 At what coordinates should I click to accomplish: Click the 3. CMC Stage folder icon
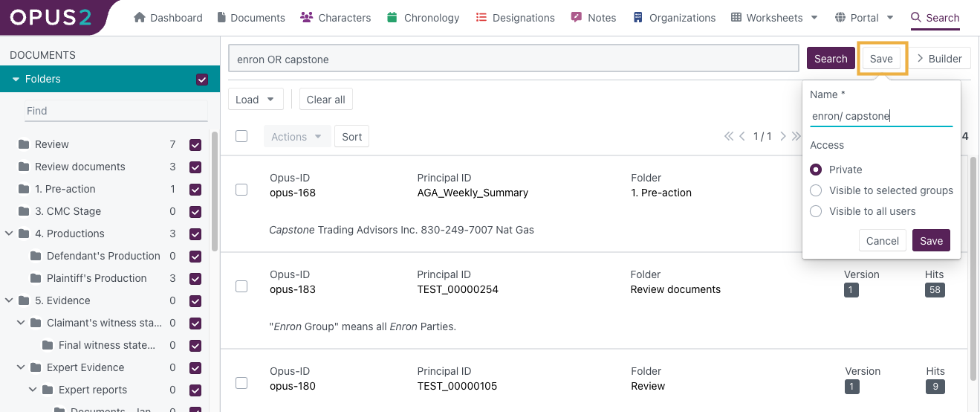pyautogui.click(x=24, y=211)
